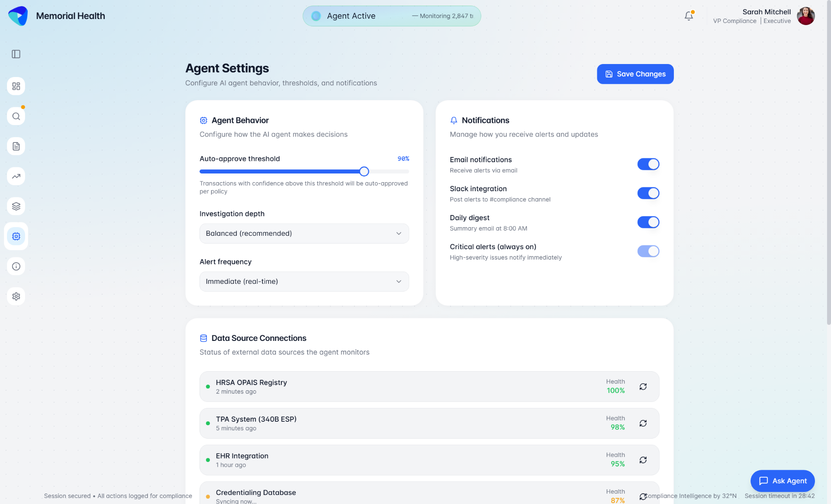The image size is (831, 504).
Task: Click the 98% health value
Action: 618,427
